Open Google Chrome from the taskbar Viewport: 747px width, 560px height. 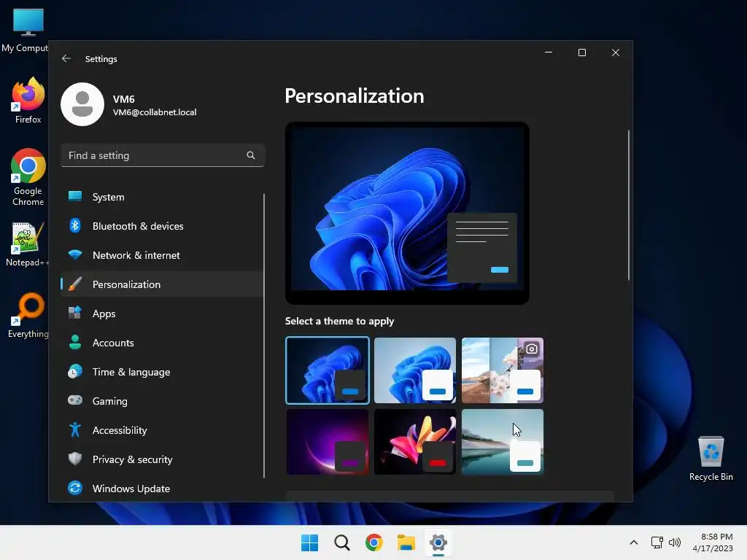tap(374, 542)
